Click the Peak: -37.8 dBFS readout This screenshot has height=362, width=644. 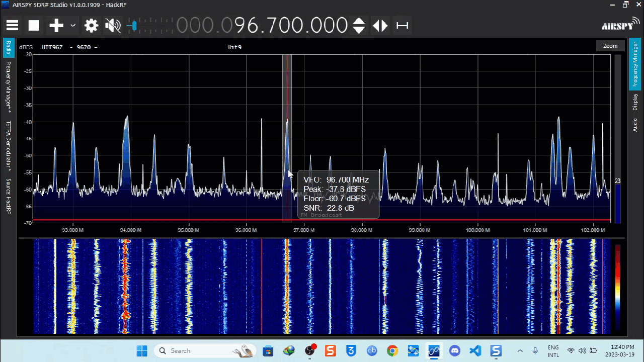pos(335,189)
